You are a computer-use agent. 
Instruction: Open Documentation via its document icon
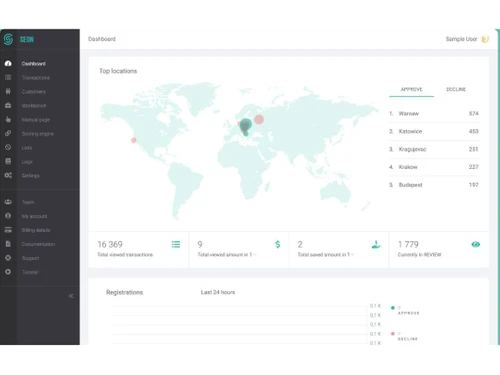8,244
